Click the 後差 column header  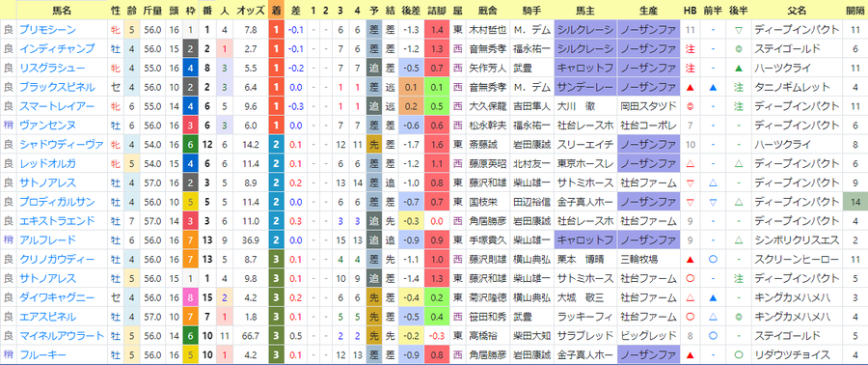pos(410,11)
